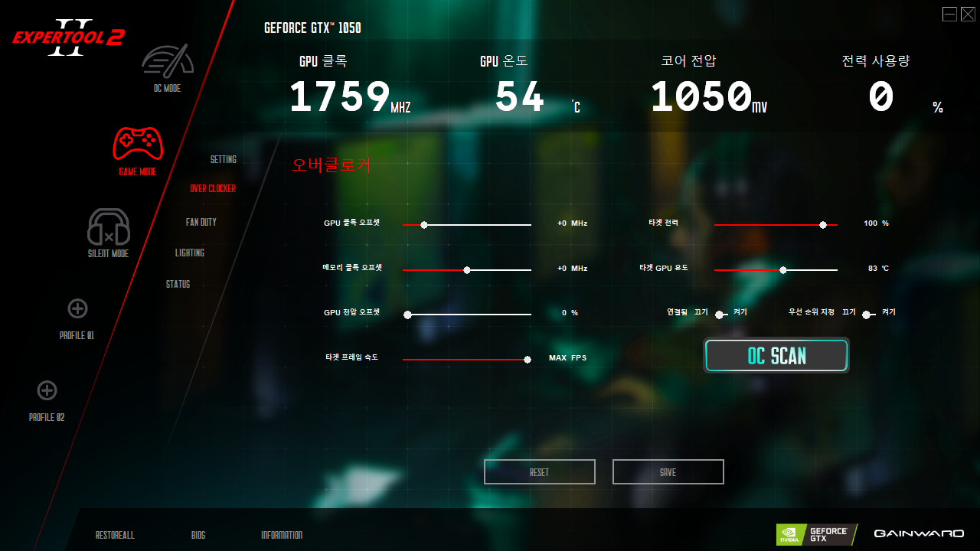980x551 pixels.
Task: Click the GPU clock 1759 MHz readout
Action: (350, 97)
